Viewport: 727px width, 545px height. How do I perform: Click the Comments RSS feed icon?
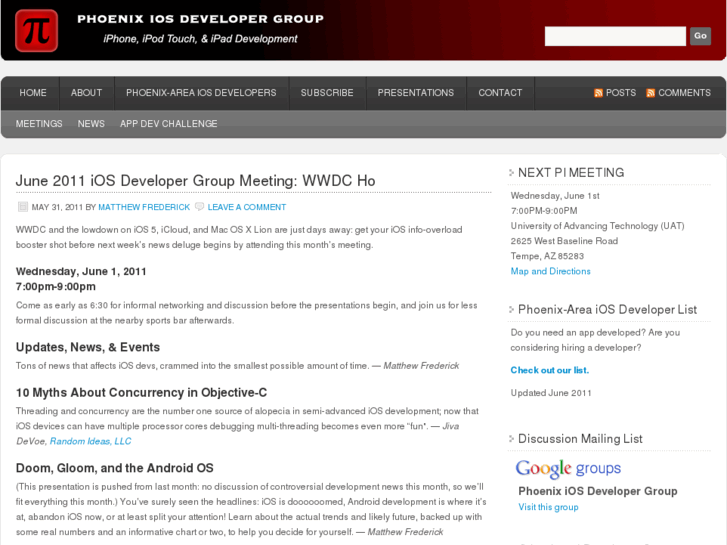tap(650, 93)
